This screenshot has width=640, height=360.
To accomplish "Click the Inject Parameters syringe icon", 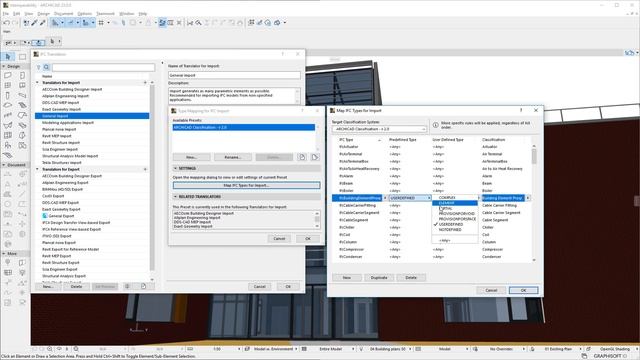I will [x=42, y=23].
